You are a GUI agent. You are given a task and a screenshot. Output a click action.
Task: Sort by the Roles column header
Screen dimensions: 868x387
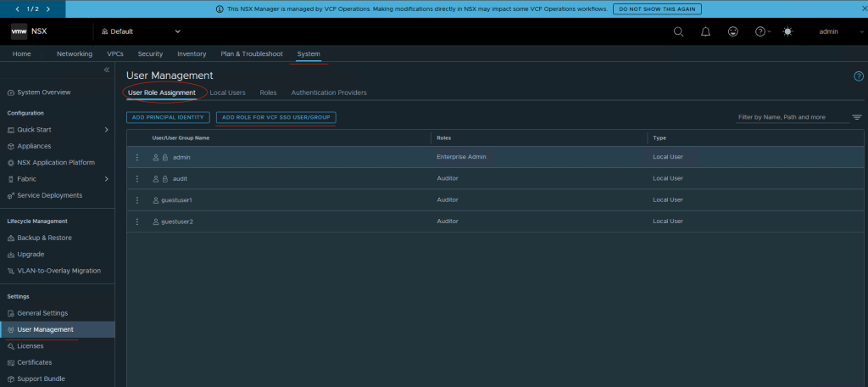point(443,137)
